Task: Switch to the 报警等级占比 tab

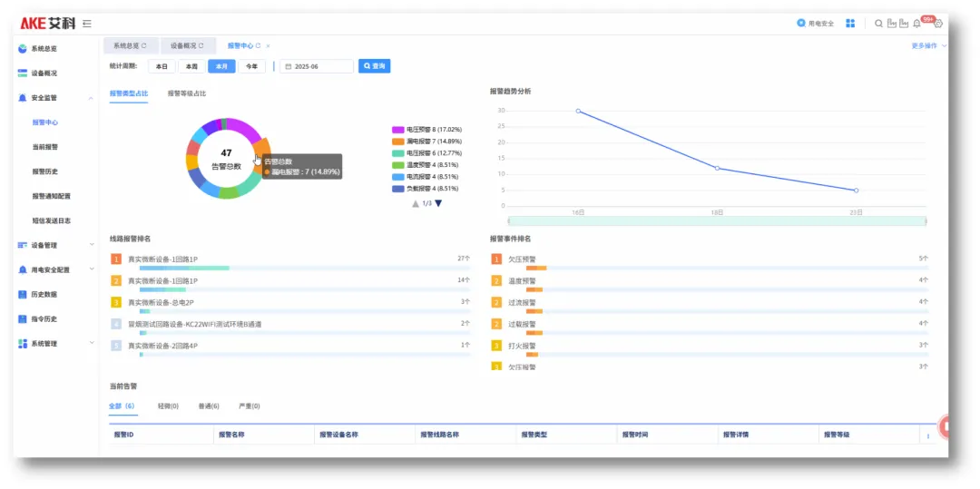Action: click(x=186, y=93)
